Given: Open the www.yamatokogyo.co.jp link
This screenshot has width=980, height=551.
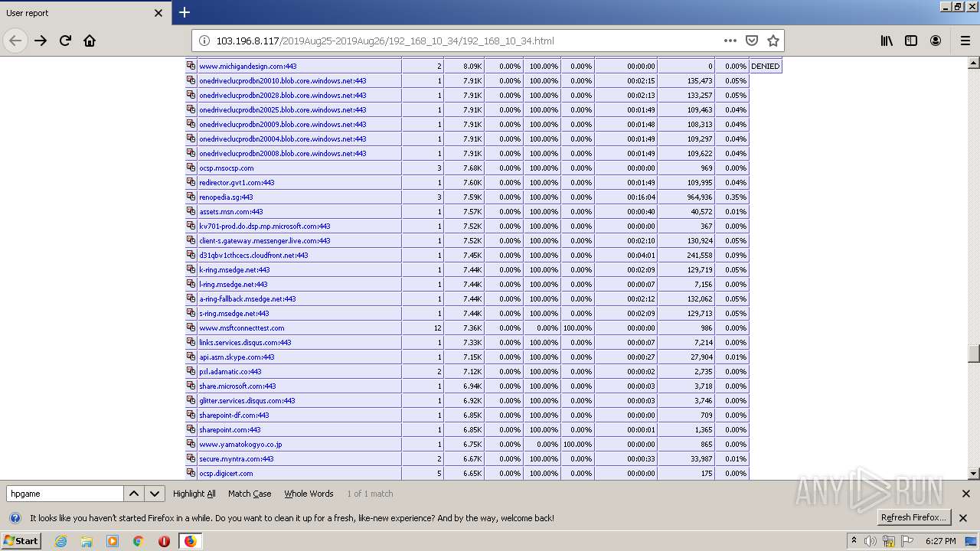Looking at the screenshot, I should pyautogui.click(x=240, y=445).
